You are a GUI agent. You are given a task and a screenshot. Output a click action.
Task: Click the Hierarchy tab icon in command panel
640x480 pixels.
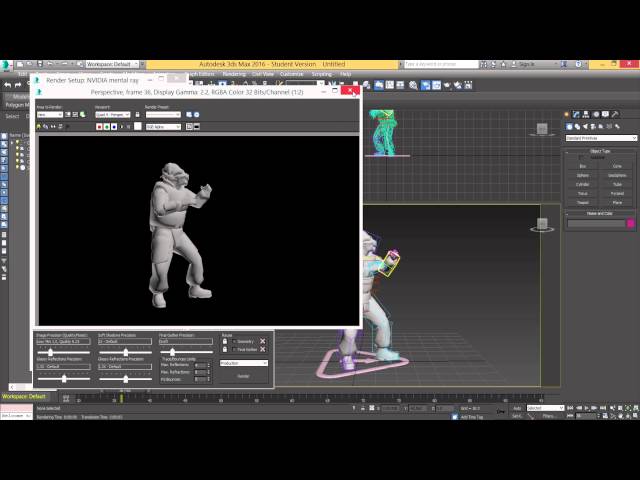(586, 114)
